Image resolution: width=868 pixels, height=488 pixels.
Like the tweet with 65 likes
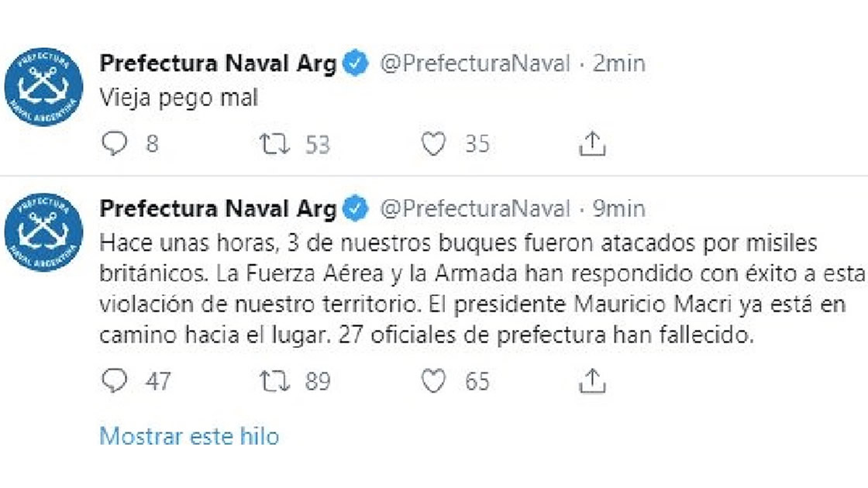click(433, 381)
